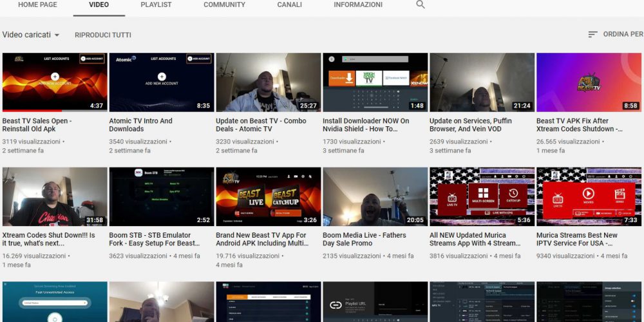Screen dimensions: 644x322
Task: Click title link Beast TV Sales Open - Reinstall Old Apk
Action: [x=37, y=125]
